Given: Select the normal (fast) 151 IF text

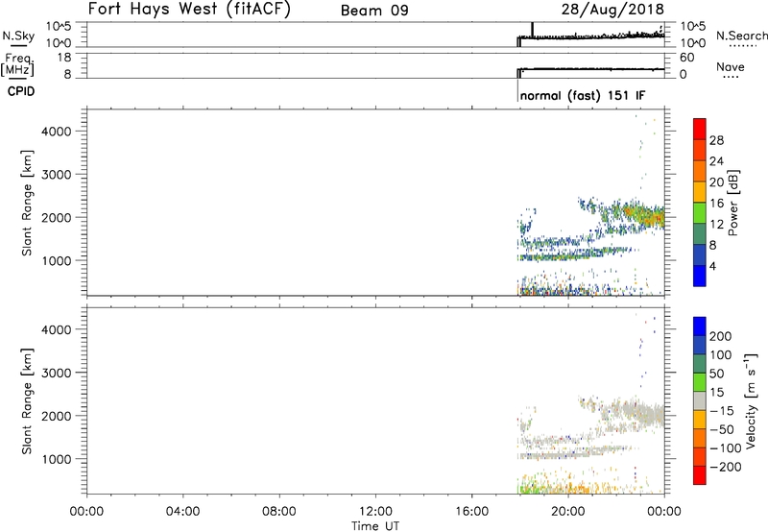Looking at the screenshot, I should point(583,95).
